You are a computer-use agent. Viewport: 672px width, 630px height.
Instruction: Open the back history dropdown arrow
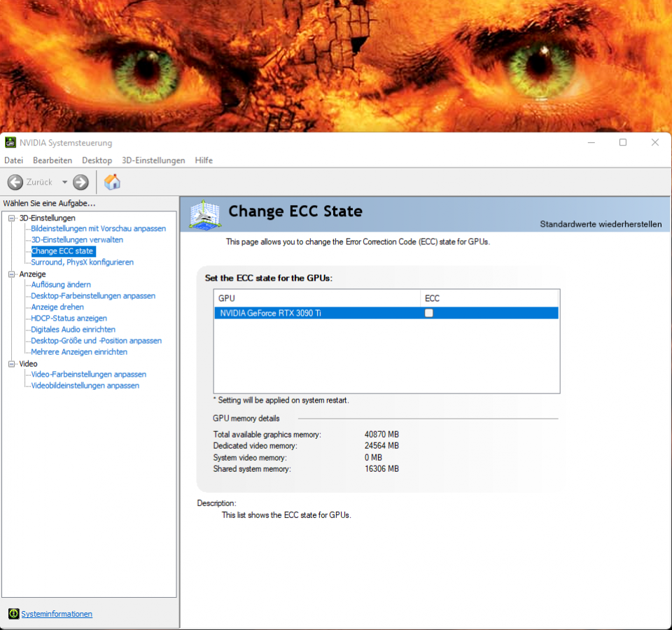point(64,182)
